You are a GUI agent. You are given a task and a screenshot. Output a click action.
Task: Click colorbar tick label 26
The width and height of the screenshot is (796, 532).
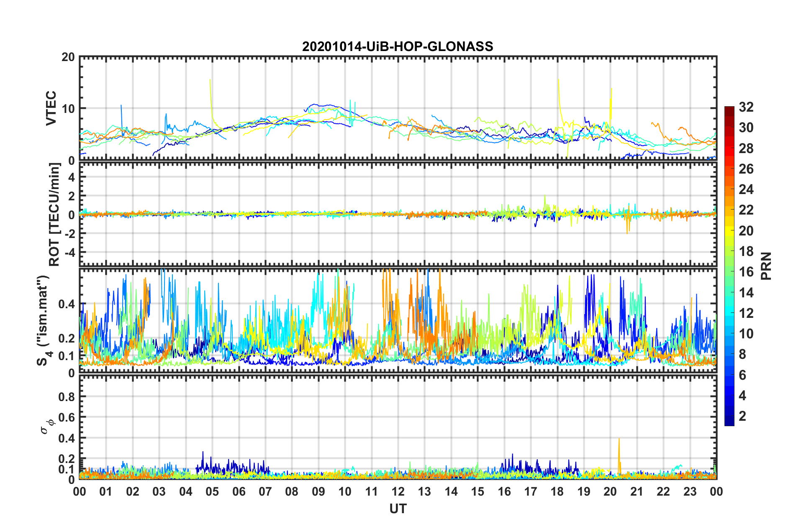[746, 169]
